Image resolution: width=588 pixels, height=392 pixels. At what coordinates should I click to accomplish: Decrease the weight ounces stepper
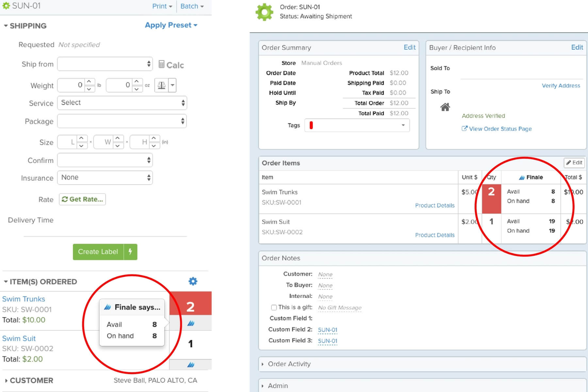pyautogui.click(x=137, y=89)
